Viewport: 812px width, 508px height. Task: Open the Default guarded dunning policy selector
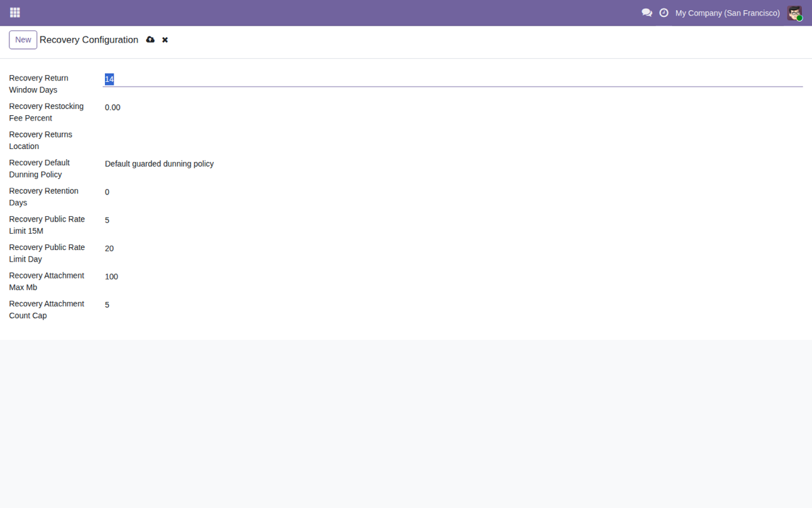click(453, 164)
